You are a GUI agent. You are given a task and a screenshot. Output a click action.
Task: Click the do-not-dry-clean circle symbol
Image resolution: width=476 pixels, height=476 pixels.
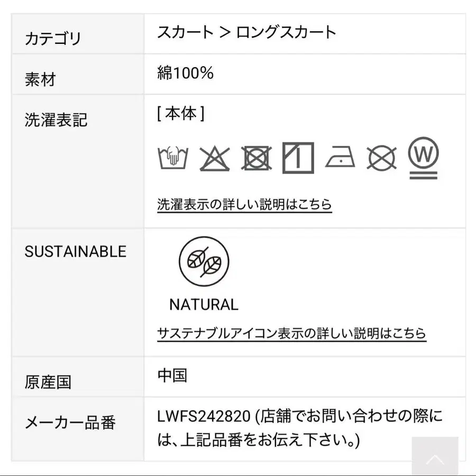[381, 158]
